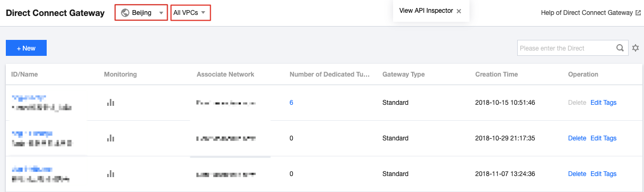
Task: Open monitoring chart for first gateway
Action: 110,103
